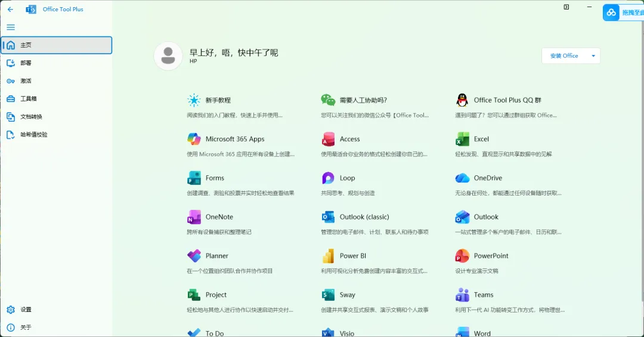Click the Excel icon

pos(462,139)
